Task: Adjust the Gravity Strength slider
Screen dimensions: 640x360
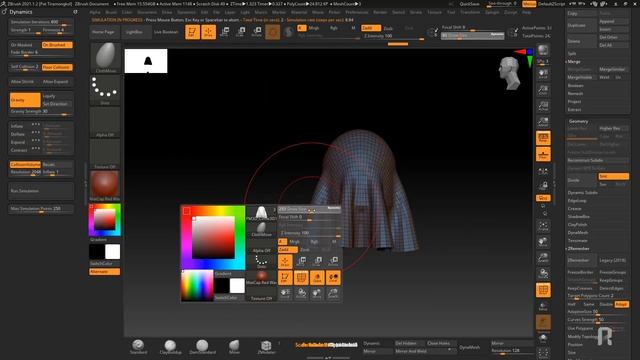Action: (41, 111)
